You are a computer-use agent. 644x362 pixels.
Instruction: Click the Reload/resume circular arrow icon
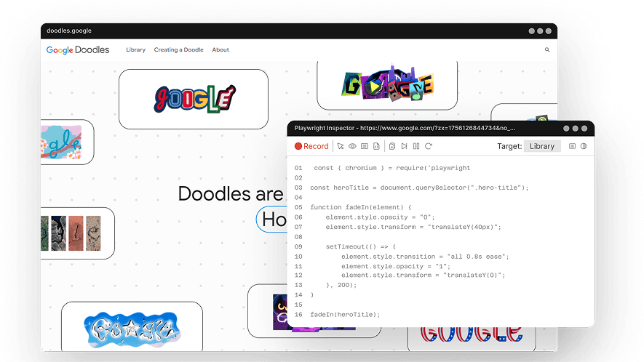(x=429, y=146)
